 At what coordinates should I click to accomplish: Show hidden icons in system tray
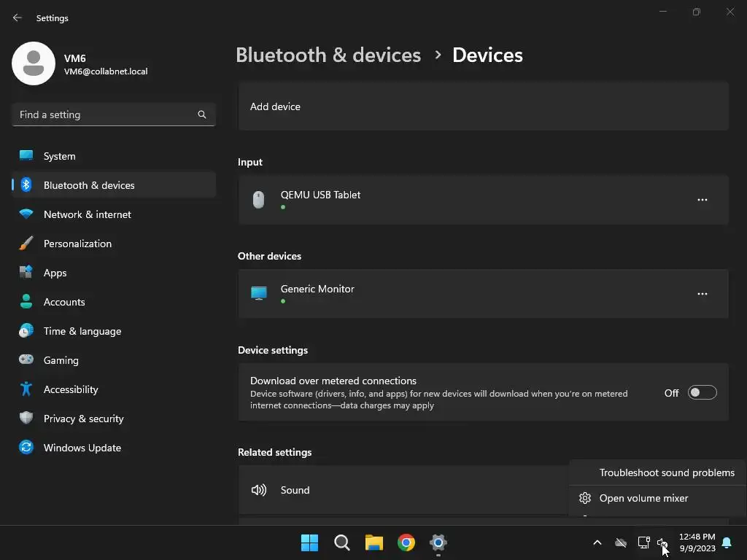click(597, 542)
